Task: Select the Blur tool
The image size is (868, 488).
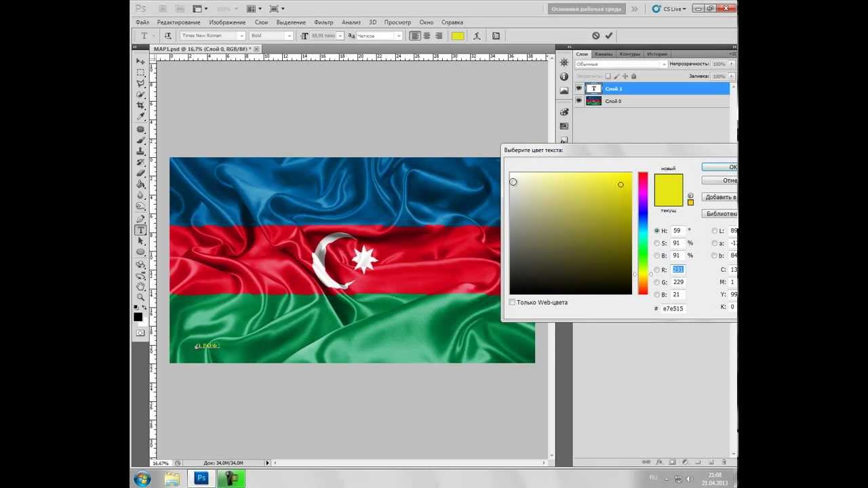Action: pyautogui.click(x=140, y=196)
